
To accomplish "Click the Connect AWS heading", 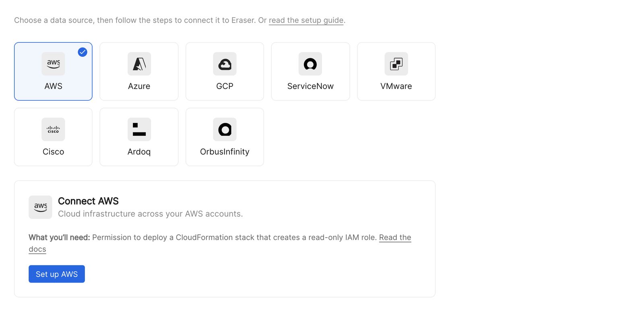I will pos(88,201).
